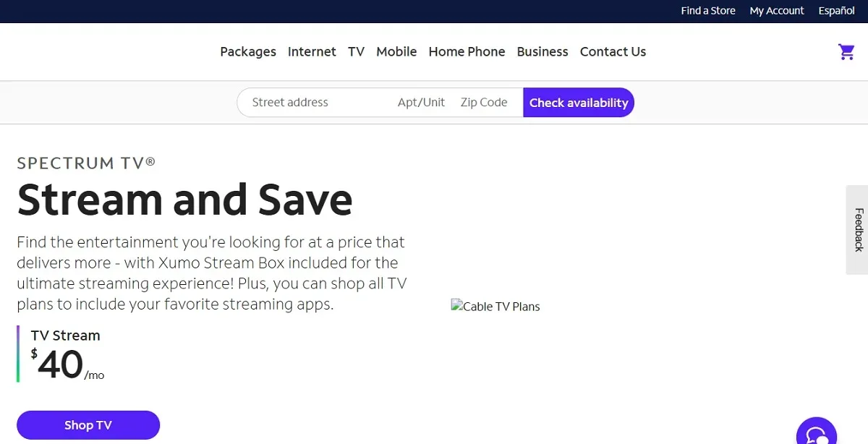Click the Check availability button

pos(579,103)
